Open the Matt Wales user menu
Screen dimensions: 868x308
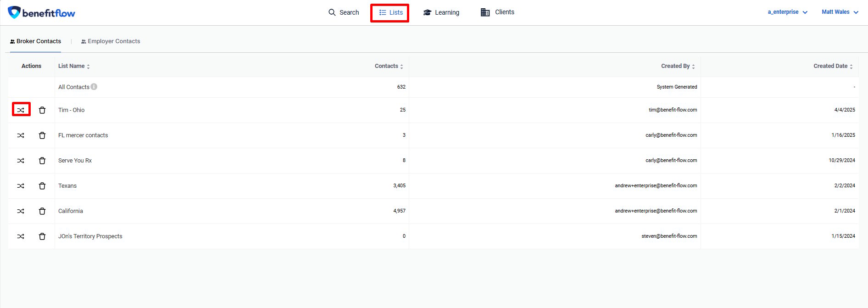pos(840,12)
